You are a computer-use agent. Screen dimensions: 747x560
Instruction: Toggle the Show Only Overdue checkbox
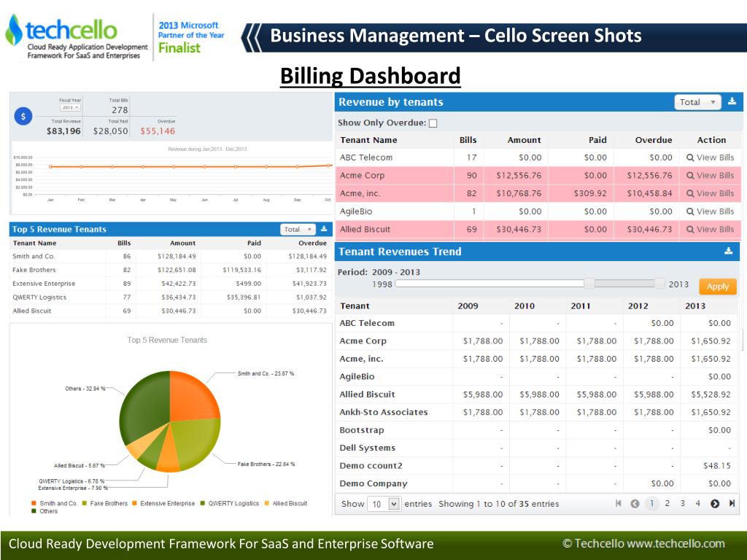[433, 123]
